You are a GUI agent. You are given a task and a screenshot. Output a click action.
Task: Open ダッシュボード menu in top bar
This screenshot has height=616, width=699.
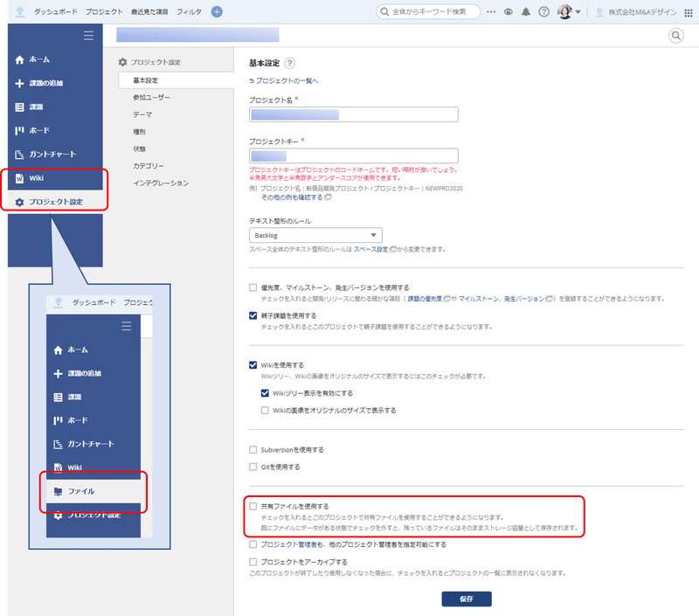coord(55,11)
